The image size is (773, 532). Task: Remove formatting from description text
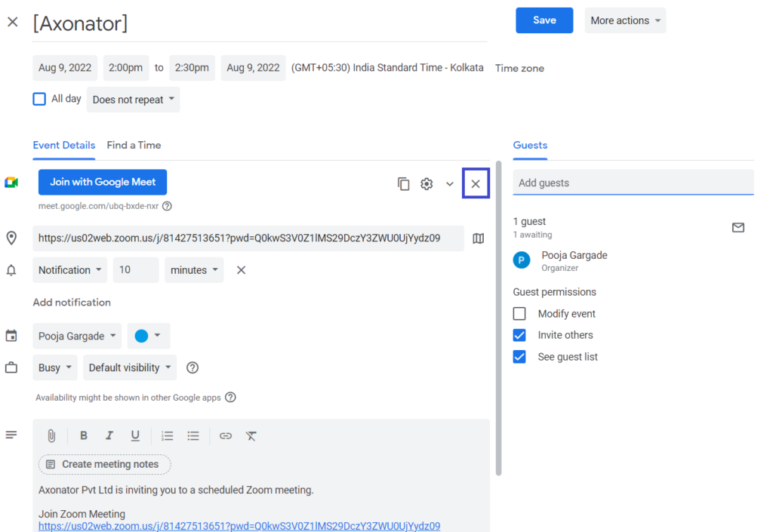click(251, 435)
